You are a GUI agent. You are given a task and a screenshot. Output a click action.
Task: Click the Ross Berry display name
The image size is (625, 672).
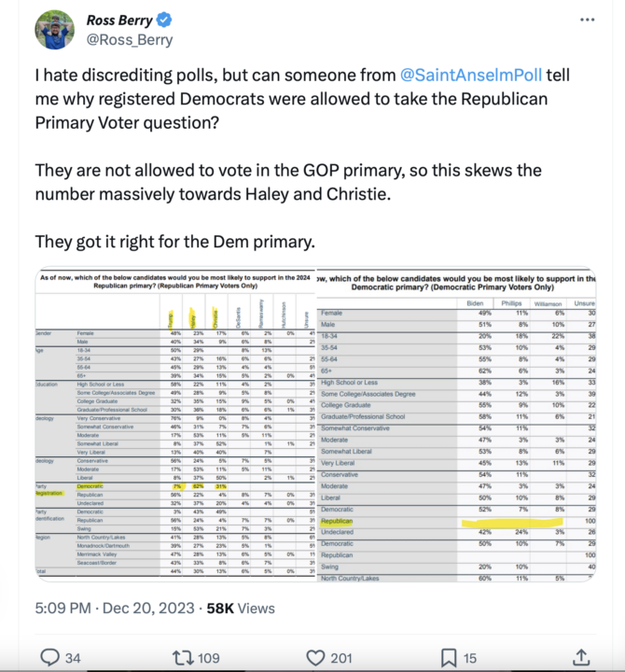[119, 20]
